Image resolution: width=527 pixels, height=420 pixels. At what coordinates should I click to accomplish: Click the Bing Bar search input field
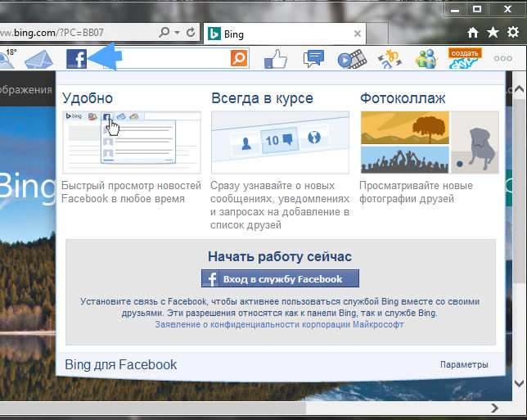175,58
